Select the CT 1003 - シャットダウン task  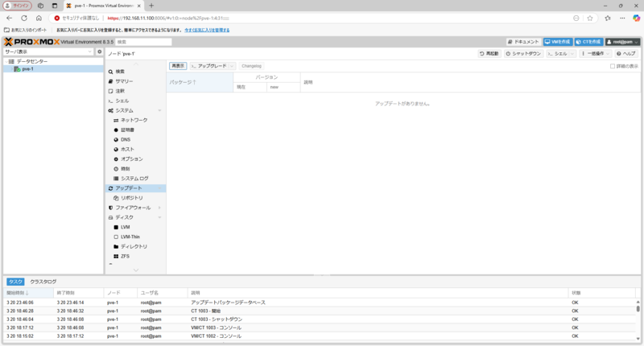[x=319, y=319]
